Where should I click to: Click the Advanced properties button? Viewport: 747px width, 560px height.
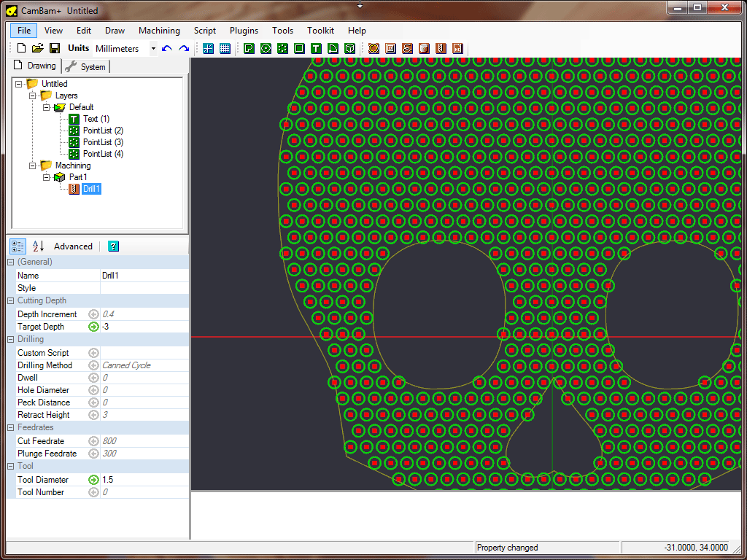73,246
